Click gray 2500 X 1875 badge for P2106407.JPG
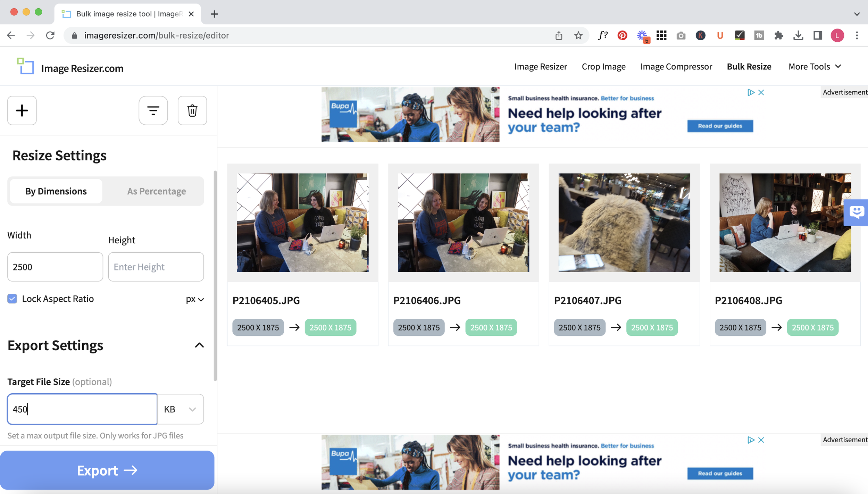 pos(579,327)
